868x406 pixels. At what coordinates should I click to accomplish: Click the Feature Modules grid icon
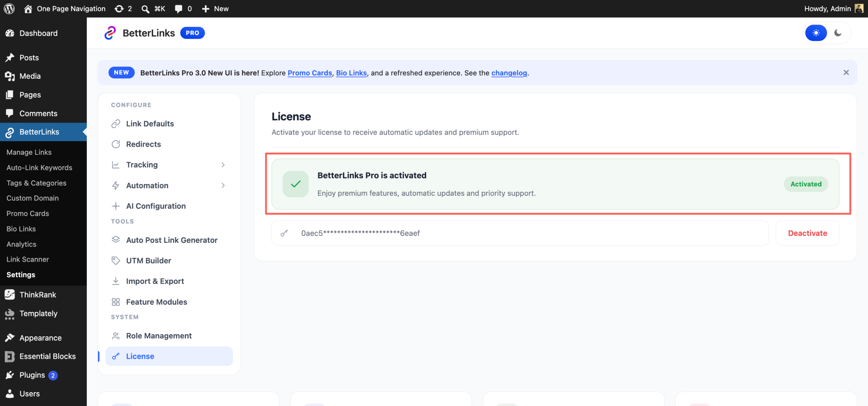pos(116,302)
